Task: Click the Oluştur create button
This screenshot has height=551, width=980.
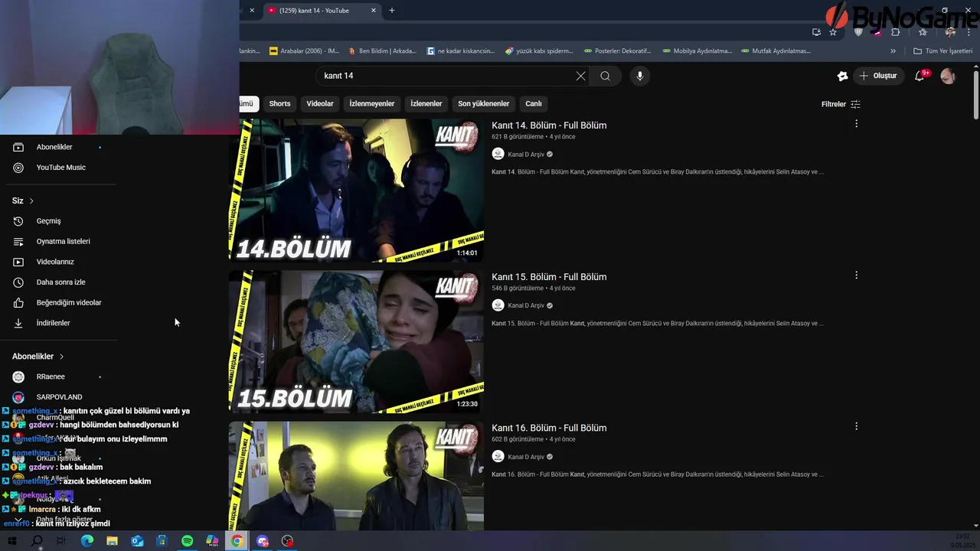Action: coord(879,76)
